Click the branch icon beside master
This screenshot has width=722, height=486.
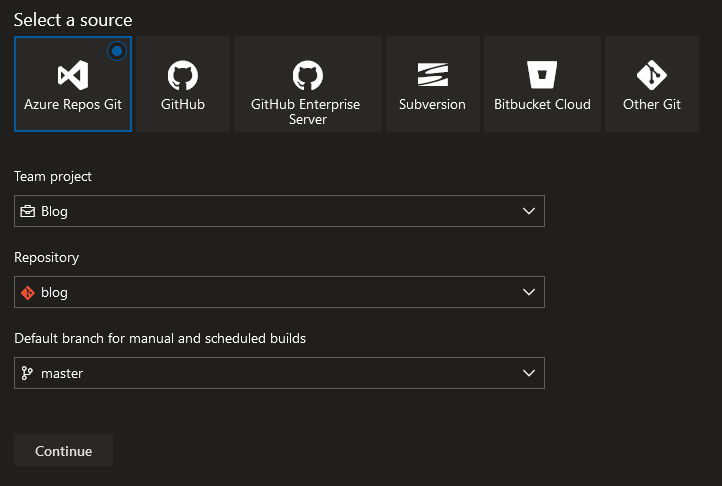(27, 373)
